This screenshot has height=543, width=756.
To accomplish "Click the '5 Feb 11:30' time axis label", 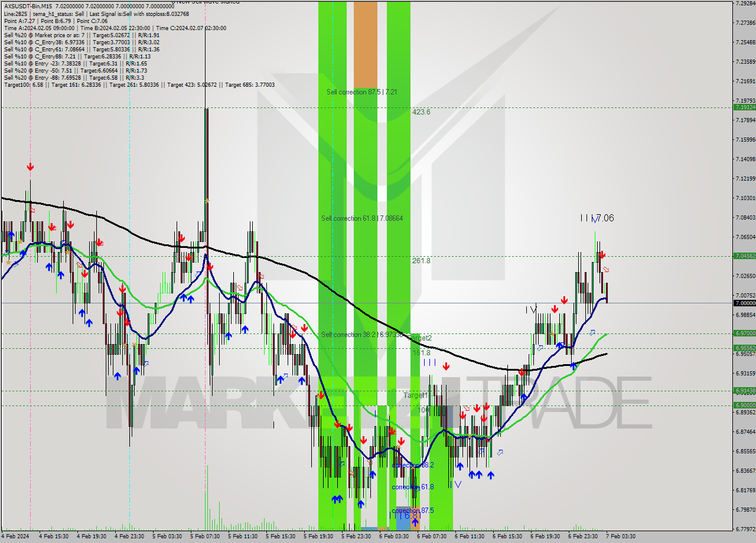I will 243,537.
